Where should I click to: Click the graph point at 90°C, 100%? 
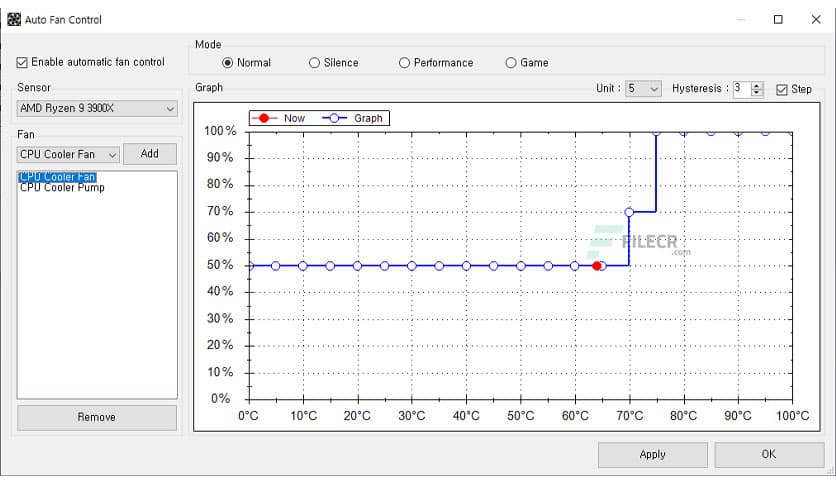click(x=738, y=132)
